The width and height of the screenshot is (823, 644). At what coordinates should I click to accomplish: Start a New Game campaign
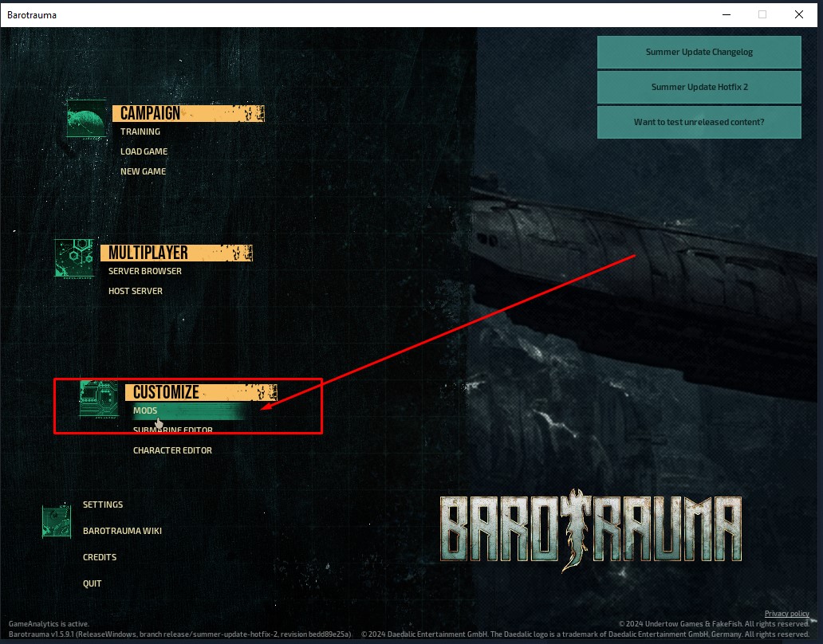tap(144, 171)
